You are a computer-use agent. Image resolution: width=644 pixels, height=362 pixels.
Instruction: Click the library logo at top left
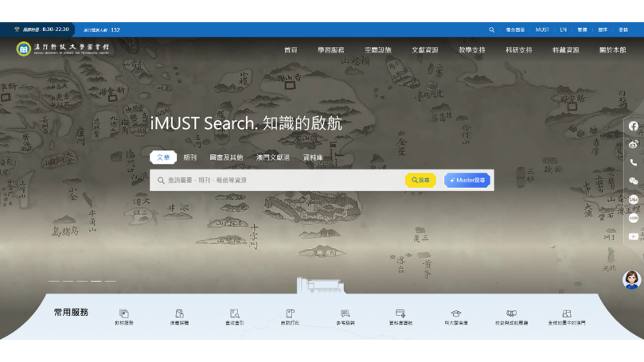62,49
